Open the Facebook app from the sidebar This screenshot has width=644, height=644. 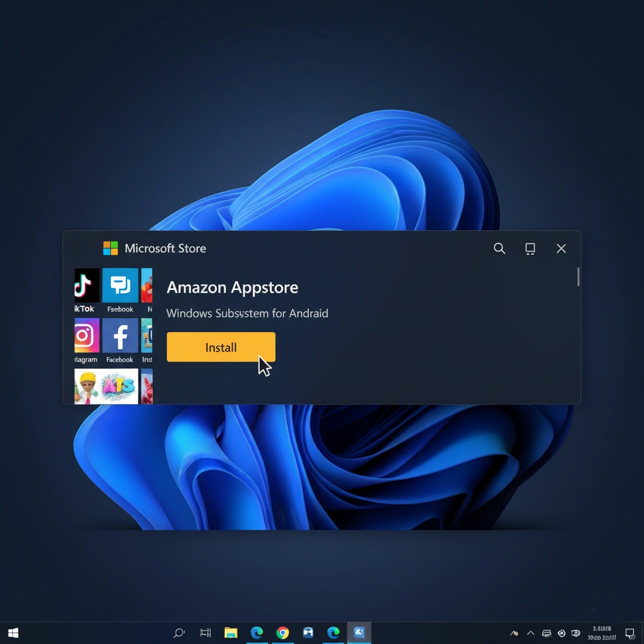120,336
